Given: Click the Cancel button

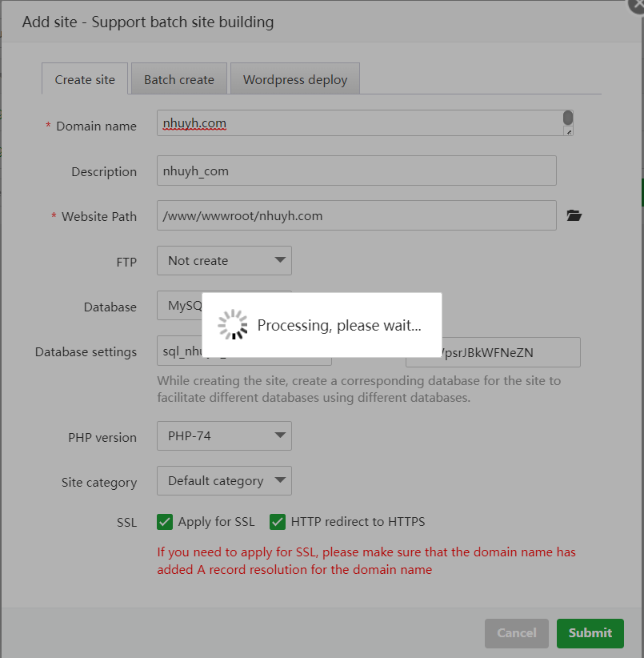Looking at the screenshot, I should coord(517,633).
